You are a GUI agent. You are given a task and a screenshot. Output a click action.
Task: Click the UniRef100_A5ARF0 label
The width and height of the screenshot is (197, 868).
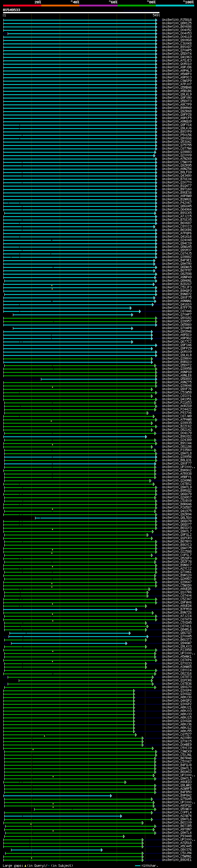click(177, 74)
